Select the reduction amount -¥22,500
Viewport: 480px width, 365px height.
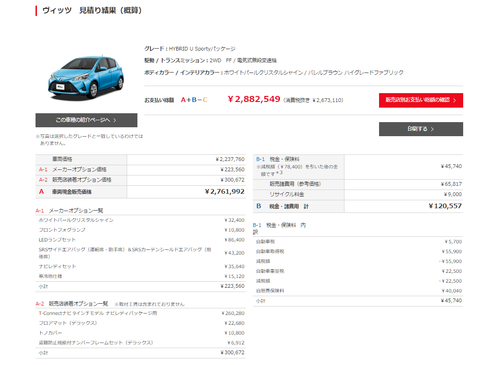[x=451, y=281]
